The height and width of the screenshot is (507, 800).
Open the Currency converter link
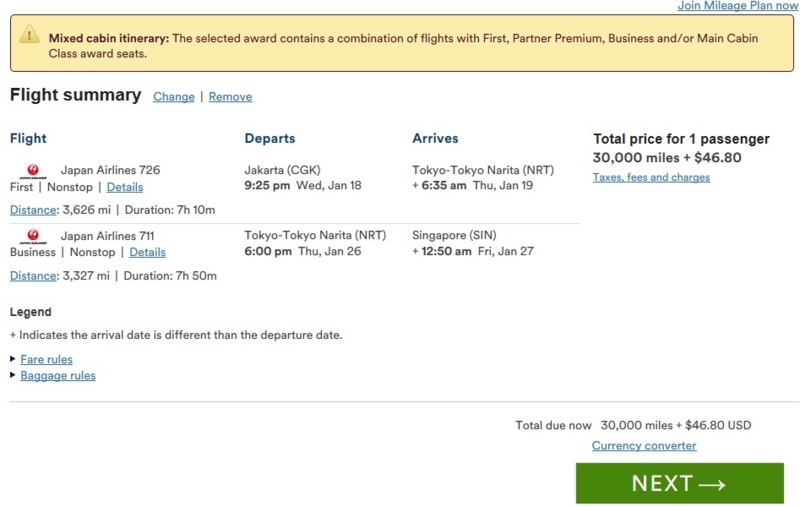pyautogui.click(x=644, y=445)
